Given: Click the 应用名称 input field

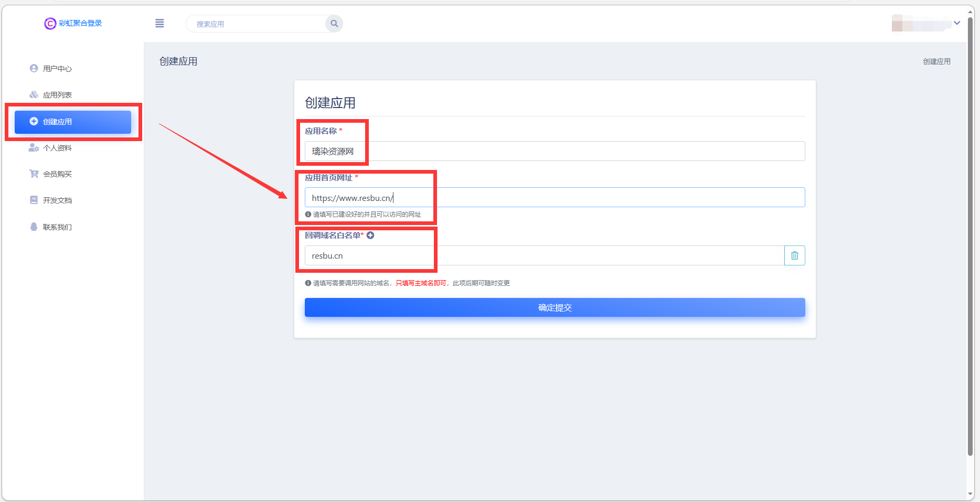Looking at the screenshot, I should (555, 151).
